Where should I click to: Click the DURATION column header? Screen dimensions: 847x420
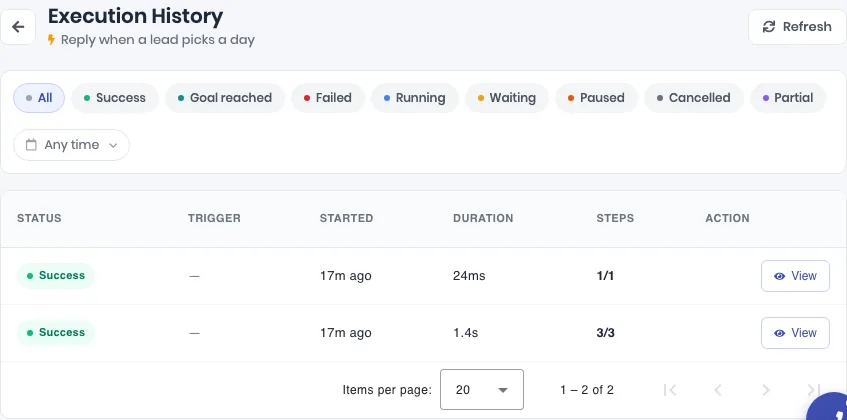(483, 218)
